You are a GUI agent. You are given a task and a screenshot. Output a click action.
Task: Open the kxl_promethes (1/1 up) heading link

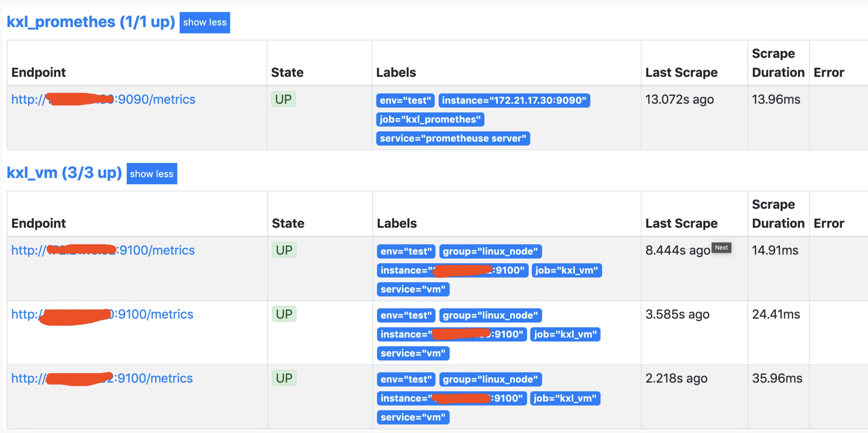[x=91, y=22]
